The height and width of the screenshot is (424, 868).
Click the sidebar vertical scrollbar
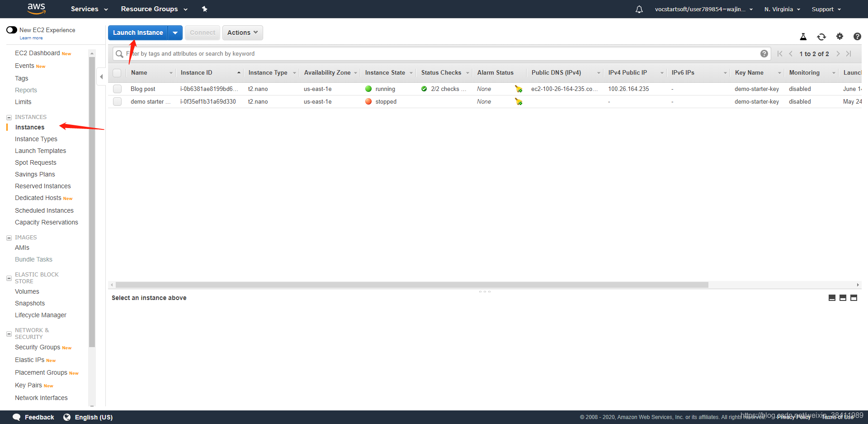[92, 202]
